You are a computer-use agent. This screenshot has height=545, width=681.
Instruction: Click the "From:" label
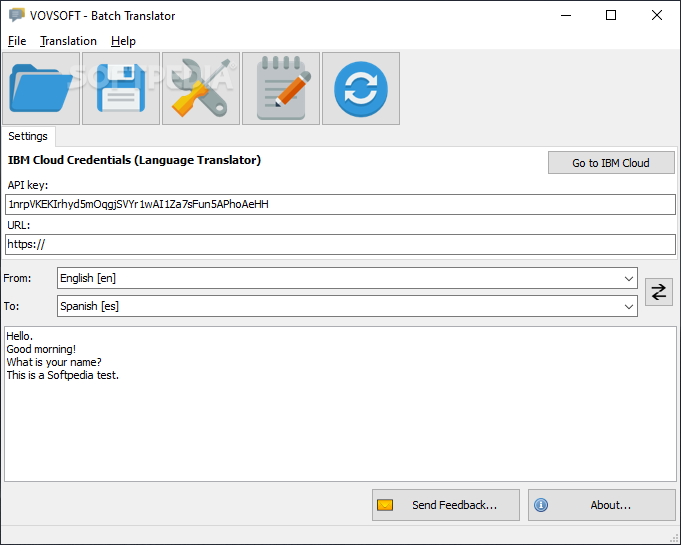pyautogui.click(x=17, y=278)
